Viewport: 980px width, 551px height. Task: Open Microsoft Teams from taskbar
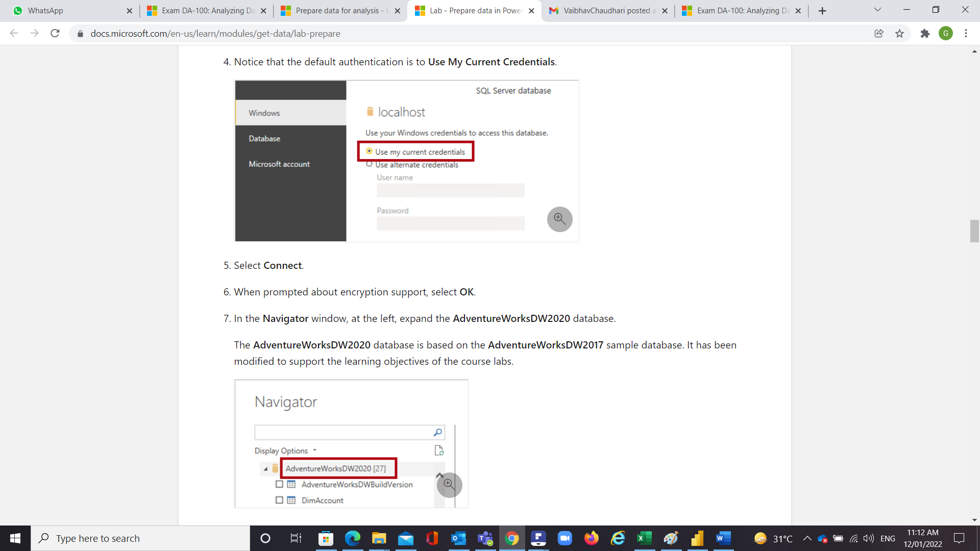[x=485, y=538]
